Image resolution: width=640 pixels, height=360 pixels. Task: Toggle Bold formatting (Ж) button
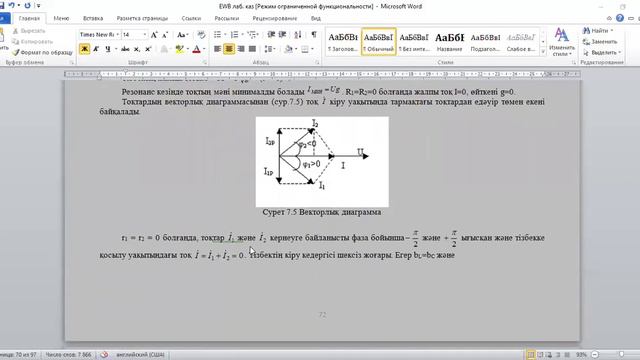(x=84, y=49)
